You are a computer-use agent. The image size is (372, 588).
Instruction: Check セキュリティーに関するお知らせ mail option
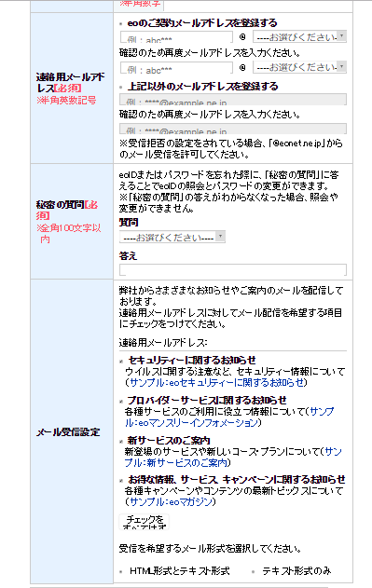pyautogui.click(x=121, y=362)
